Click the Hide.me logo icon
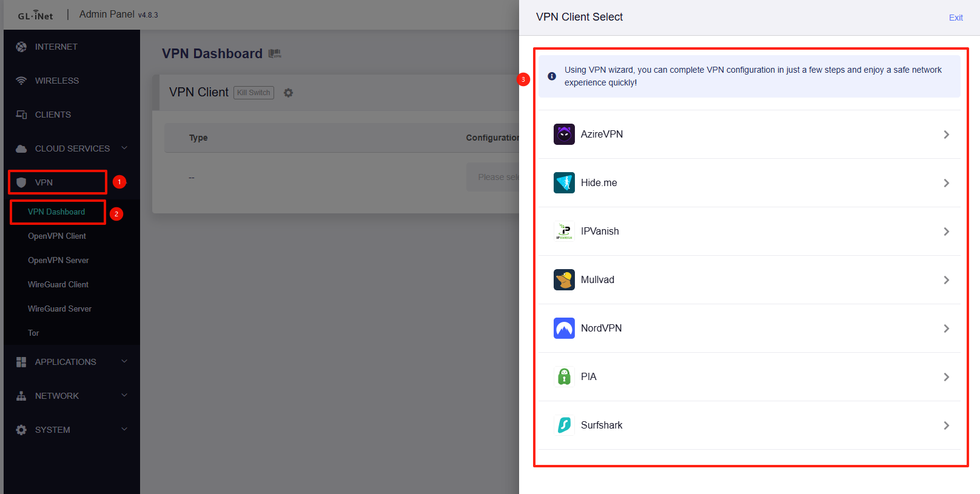 564,183
